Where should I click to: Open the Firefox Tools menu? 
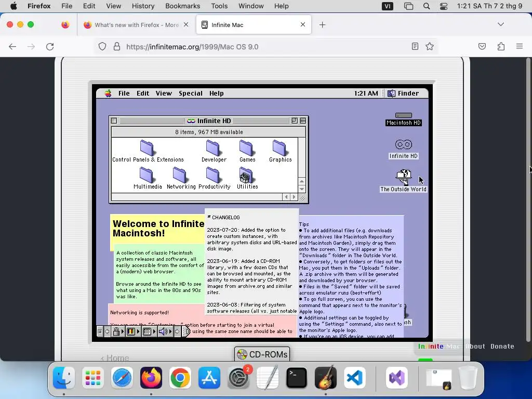[219, 6]
